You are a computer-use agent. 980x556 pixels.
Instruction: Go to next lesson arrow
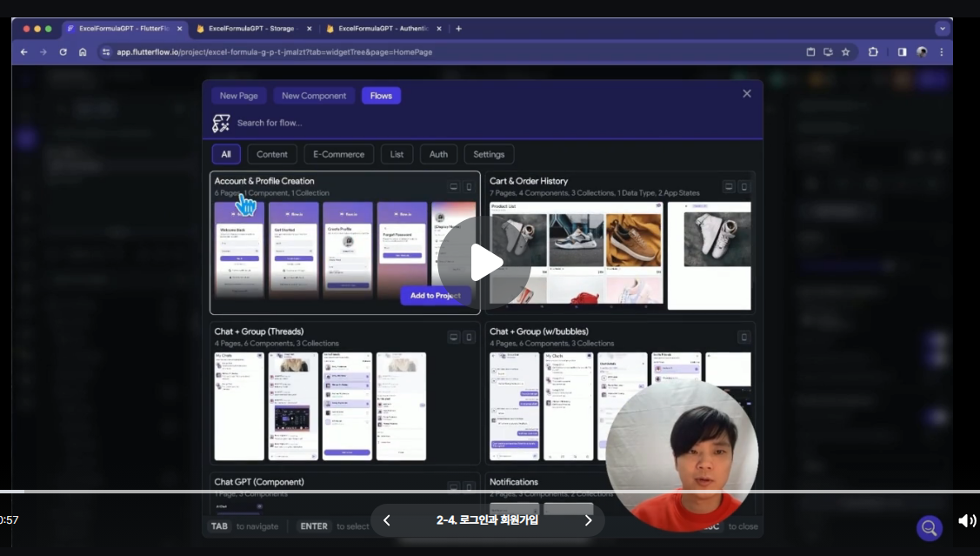pyautogui.click(x=588, y=520)
